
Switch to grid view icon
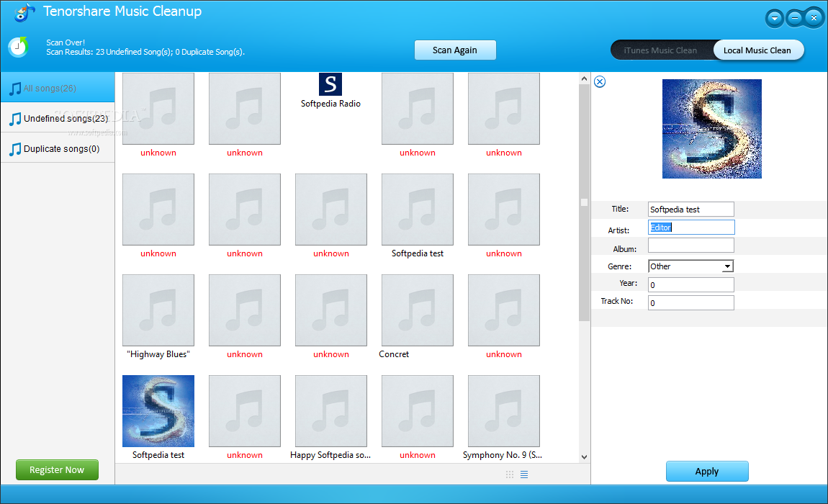tap(510, 474)
